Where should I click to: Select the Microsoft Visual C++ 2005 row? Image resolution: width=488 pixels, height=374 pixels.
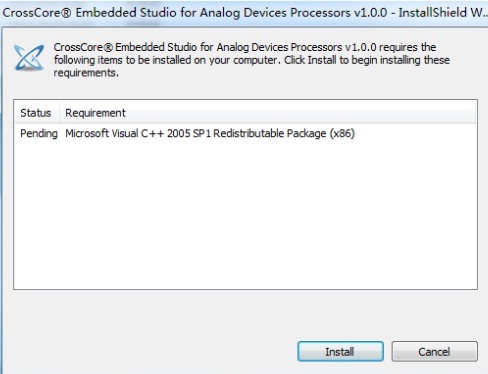tap(245, 133)
